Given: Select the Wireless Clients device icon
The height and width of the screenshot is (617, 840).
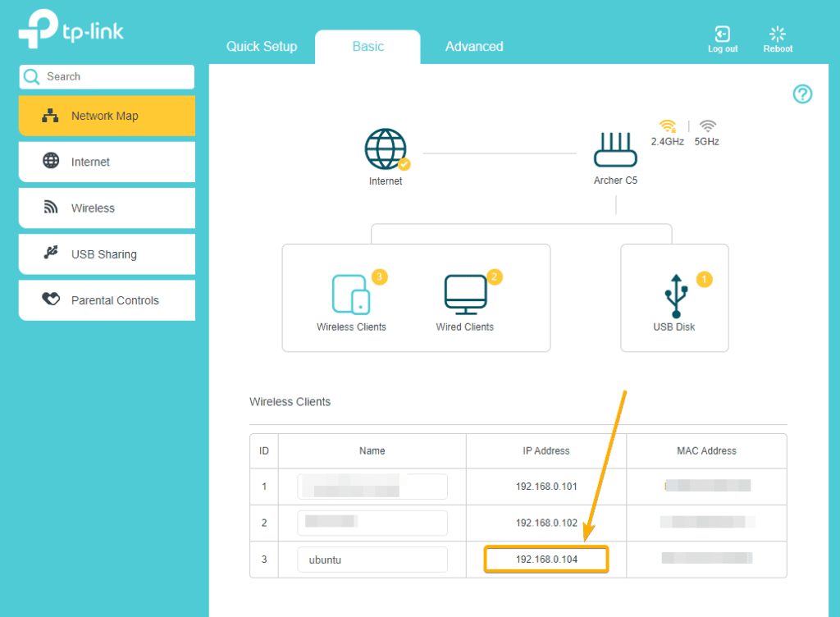Looking at the screenshot, I should (x=351, y=294).
